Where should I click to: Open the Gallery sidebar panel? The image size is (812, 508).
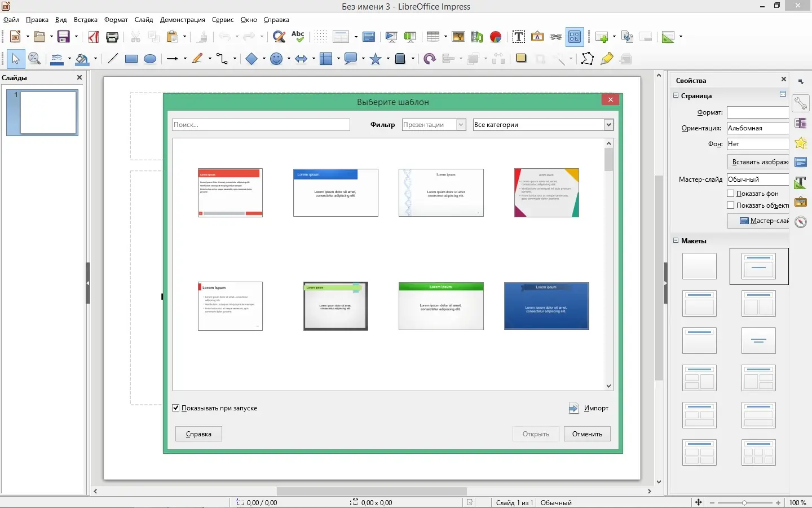coord(801,202)
